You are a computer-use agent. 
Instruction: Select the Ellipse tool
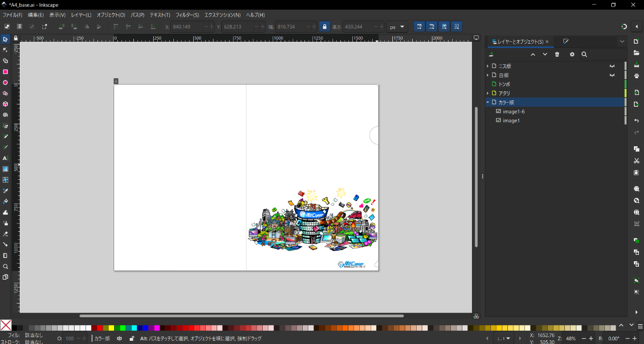pos(6,83)
